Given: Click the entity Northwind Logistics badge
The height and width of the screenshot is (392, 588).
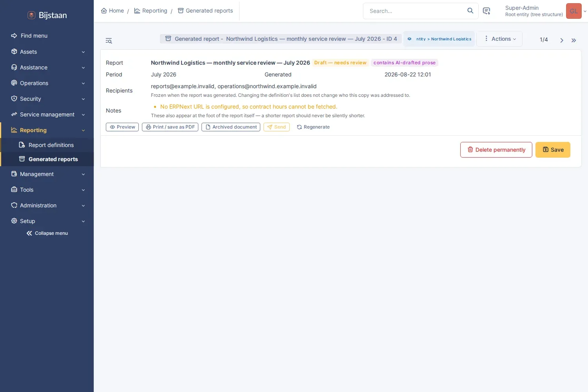Looking at the screenshot, I should (x=439, y=39).
